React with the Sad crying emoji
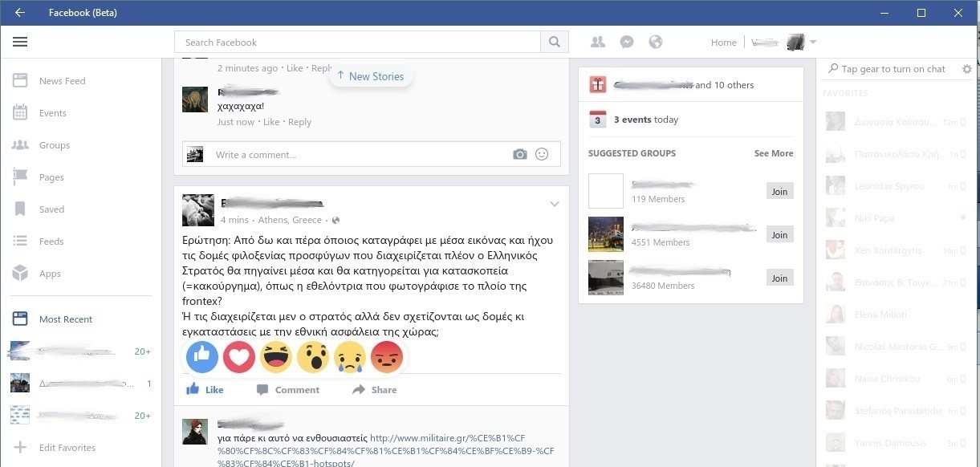980x467 pixels. [x=350, y=357]
